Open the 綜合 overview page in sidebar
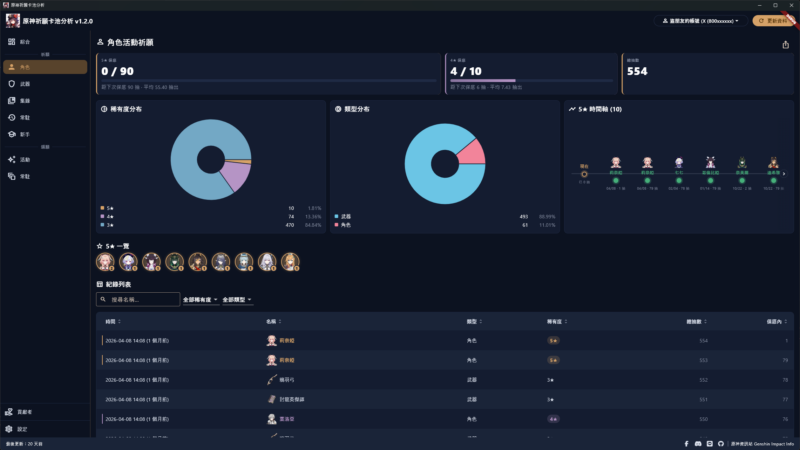This screenshot has width=800, height=450. pos(45,42)
